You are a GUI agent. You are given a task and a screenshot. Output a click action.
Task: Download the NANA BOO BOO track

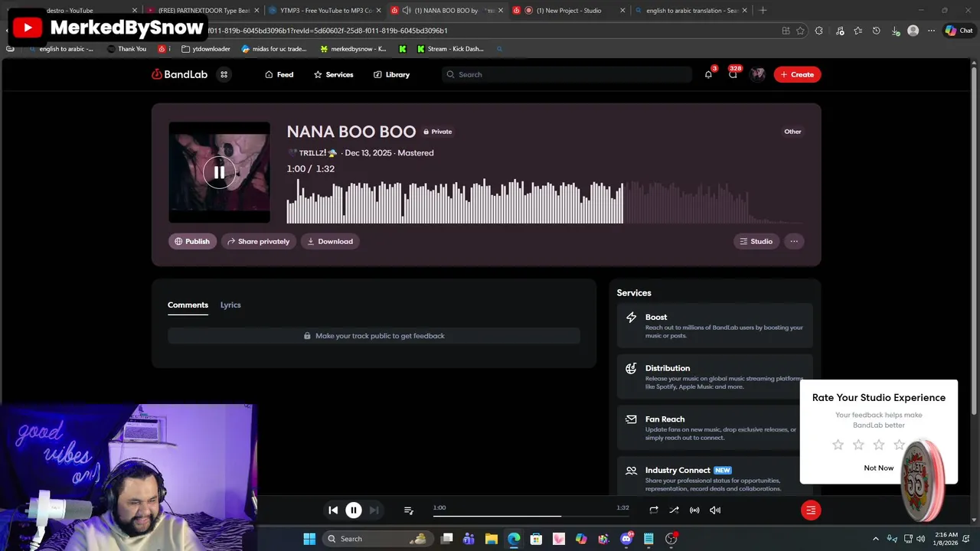pos(330,241)
